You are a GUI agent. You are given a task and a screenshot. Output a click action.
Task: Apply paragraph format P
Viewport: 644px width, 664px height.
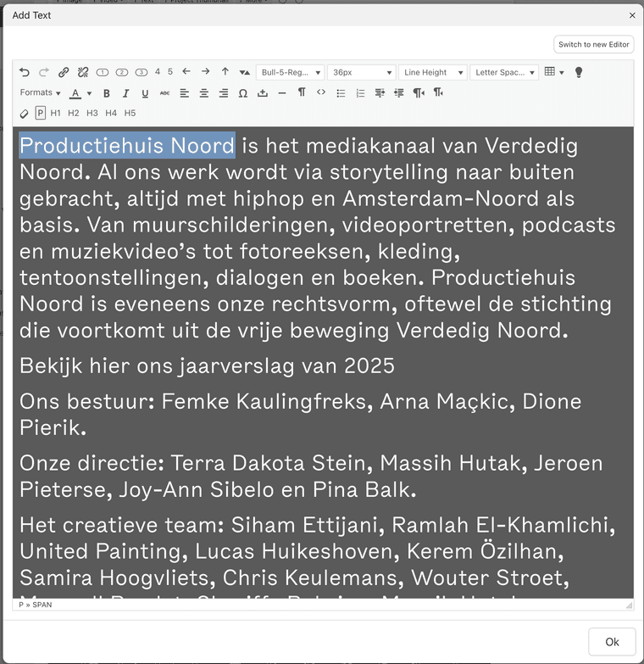tap(40, 113)
